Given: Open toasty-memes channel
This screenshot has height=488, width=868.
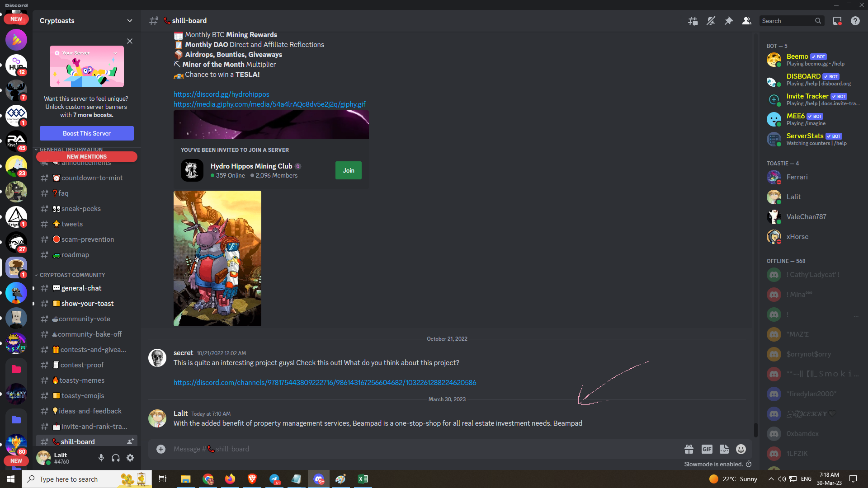Looking at the screenshot, I should (x=87, y=380).
